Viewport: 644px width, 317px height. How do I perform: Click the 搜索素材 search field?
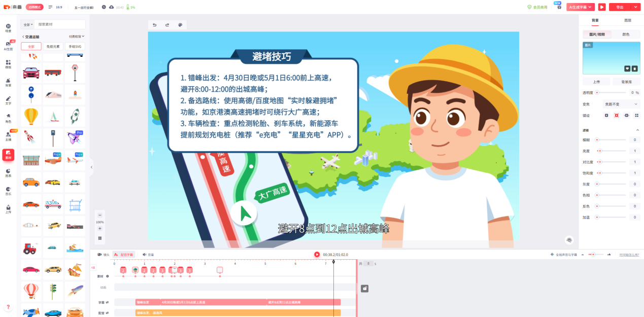coord(60,24)
